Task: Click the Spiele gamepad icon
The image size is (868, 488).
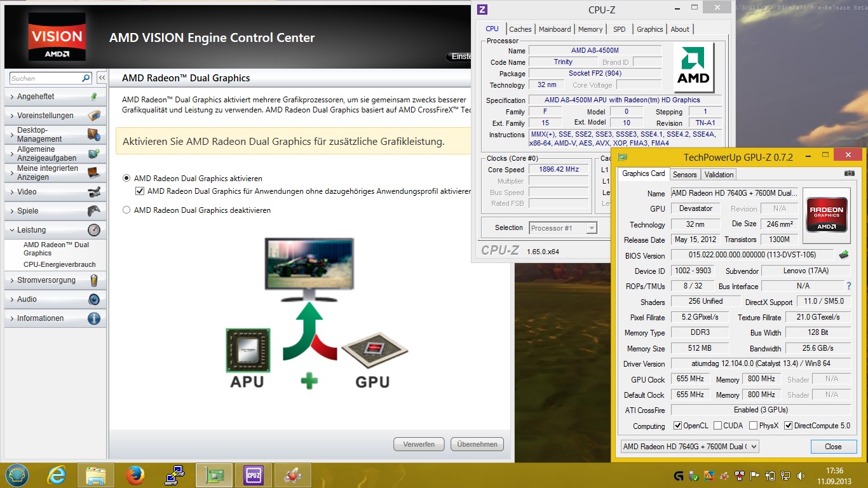Action: click(93, 210)
